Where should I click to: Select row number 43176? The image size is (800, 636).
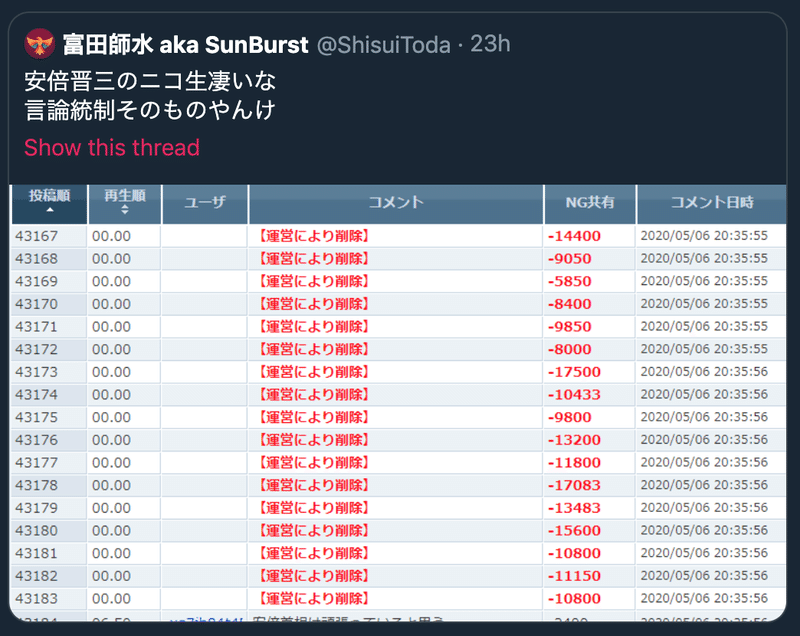point(36,440)
